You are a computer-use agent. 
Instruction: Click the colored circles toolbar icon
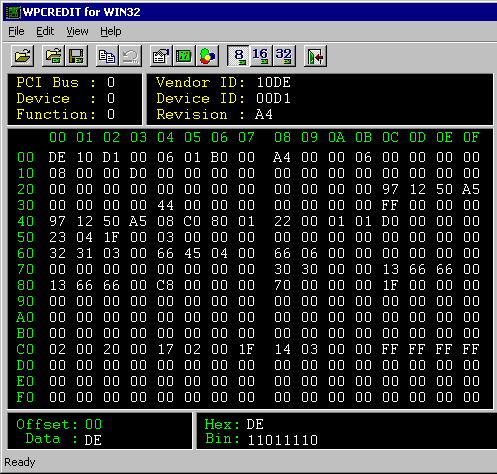(x=207, y=56)
